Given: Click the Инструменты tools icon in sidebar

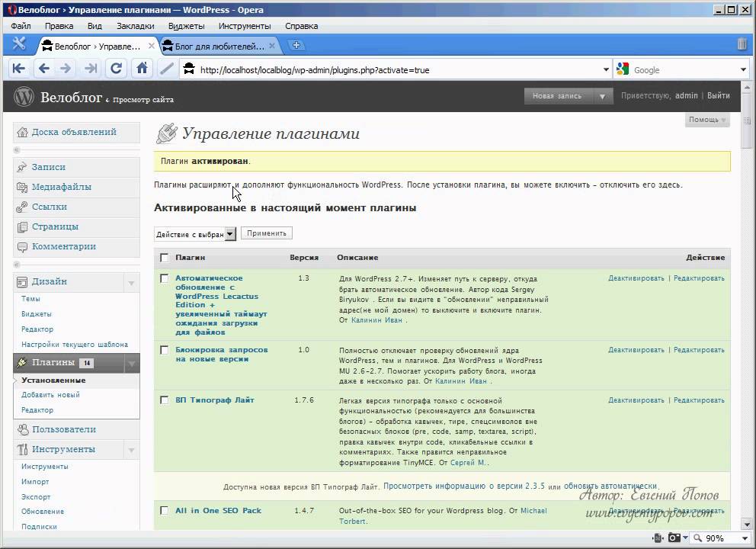Looking at the screenshot, I should click(x=23, y=450).
